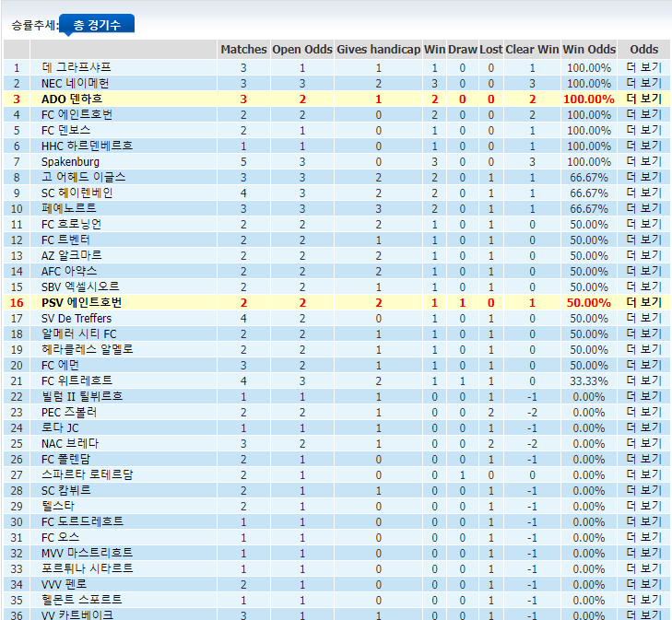Select team name Spakenburg
Image resolution: width=672 pixels, height=620 pixels.
[x=70, y=162]
